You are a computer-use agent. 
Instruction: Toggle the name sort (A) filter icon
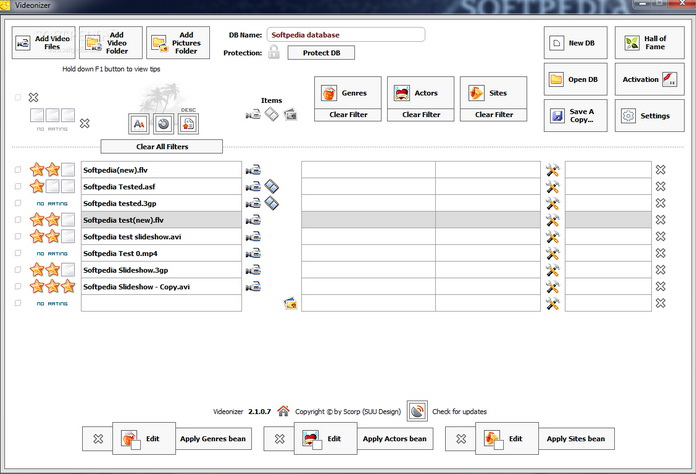point(138,124)
